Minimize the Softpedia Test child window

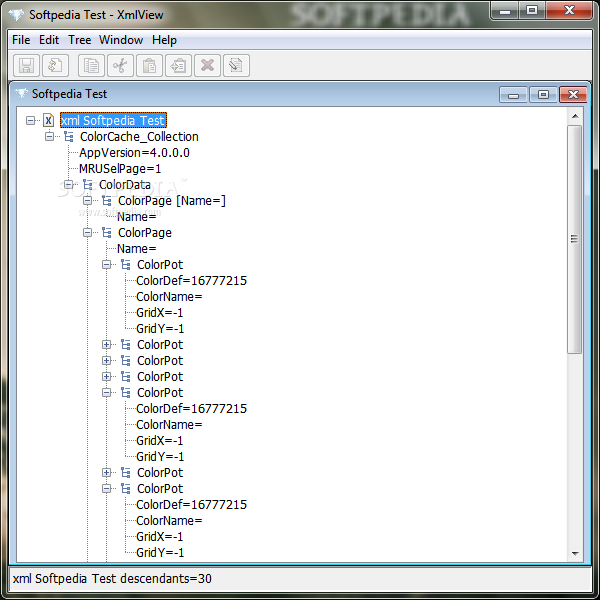(514, 95)
